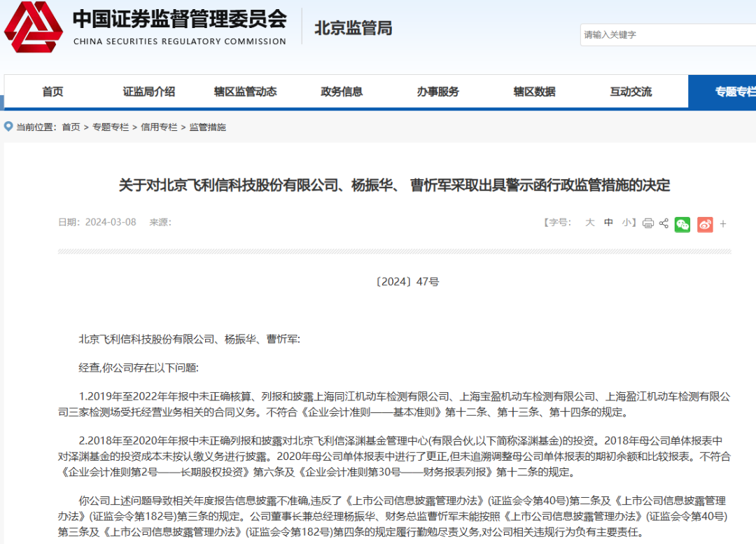The height and width of the screenshot is (544, 756).
Task: Click the plus icon for more sharing options
Action: [722, 224]
